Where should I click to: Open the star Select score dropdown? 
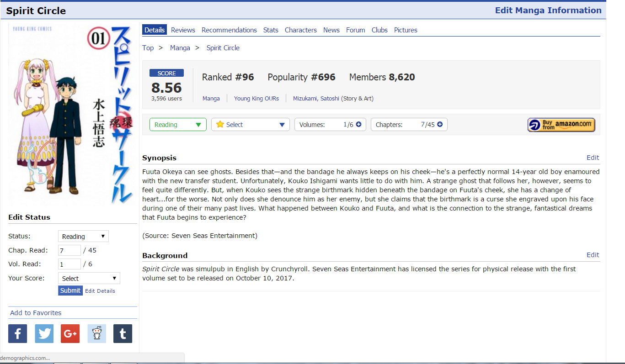pyautogui.click(x=250, y=125)
